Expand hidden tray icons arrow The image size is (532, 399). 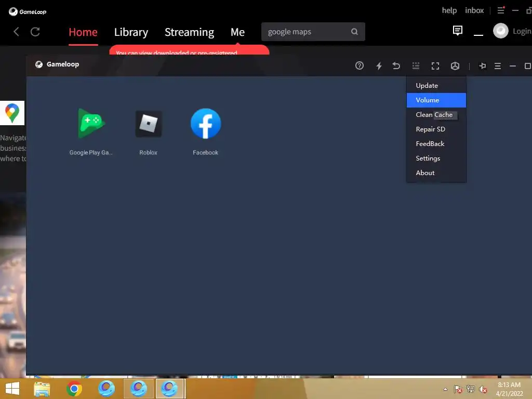[x=445, y=390]
